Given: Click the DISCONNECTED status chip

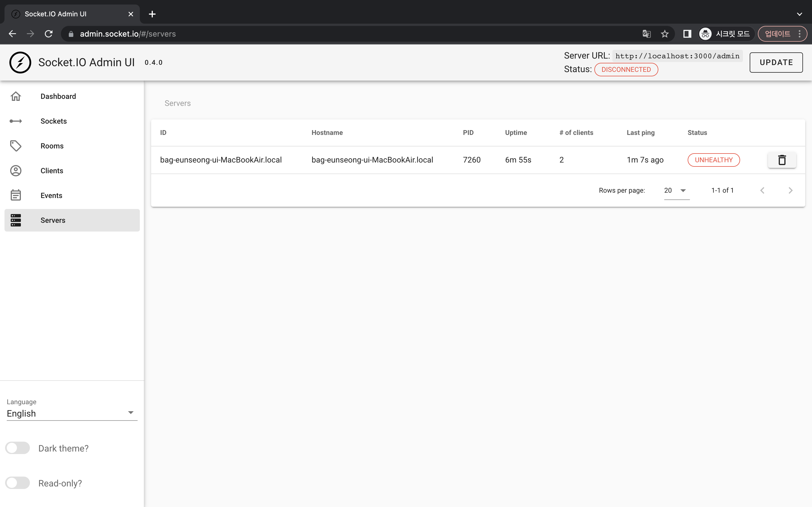Looking at the screenshot, I should (626, 69).
